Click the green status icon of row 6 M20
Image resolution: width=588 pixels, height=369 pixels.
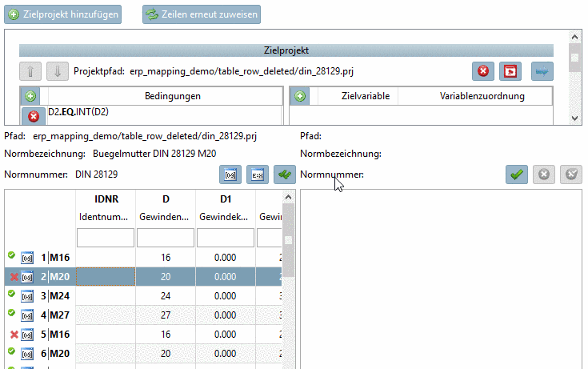point(12,351)
